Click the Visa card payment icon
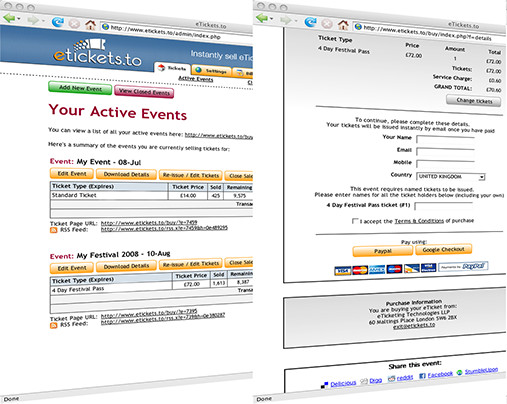507x404 pixels. [x=342, y=270]
